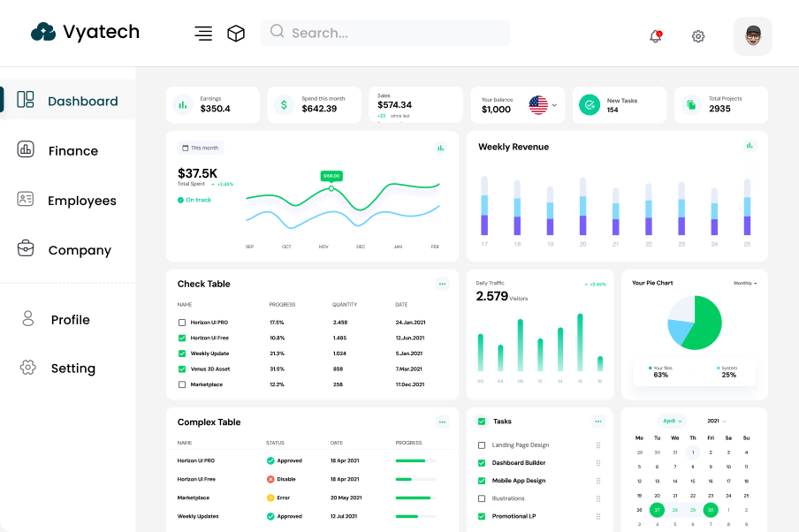Click the Total Spent chart icon button
The height and width of the screenshot is (532, 799).
point(440,148)
